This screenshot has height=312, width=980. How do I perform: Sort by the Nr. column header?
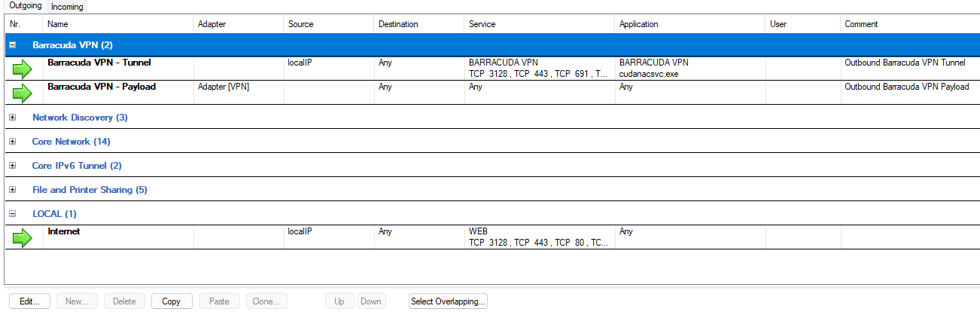23,24
